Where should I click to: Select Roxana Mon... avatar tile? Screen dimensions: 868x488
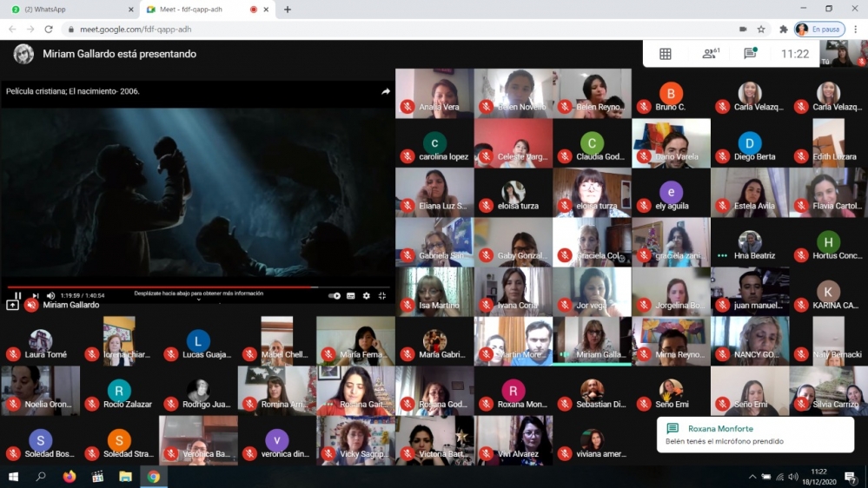[x=514, y=391]
